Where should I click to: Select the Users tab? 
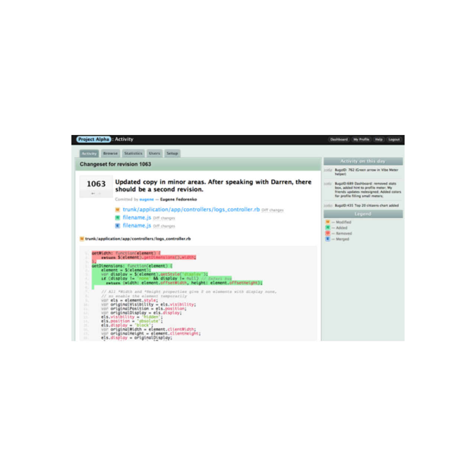pos(154,153)
